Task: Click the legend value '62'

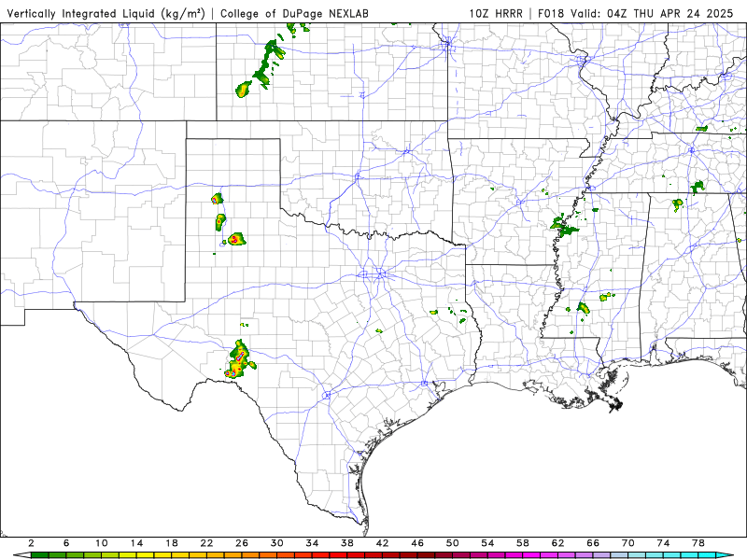Action: click(x=557, y=543)
